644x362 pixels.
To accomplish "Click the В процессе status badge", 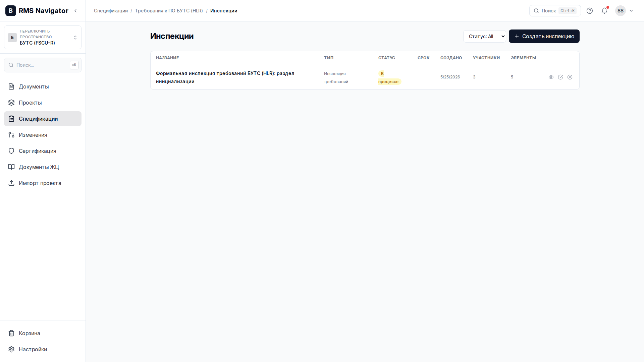I will point(389,77).
